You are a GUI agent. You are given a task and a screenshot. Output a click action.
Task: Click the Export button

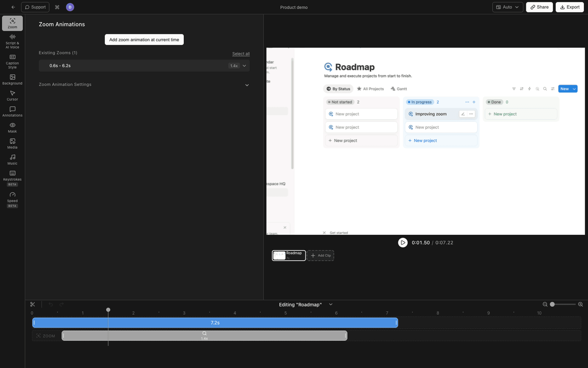coord(570,7)
